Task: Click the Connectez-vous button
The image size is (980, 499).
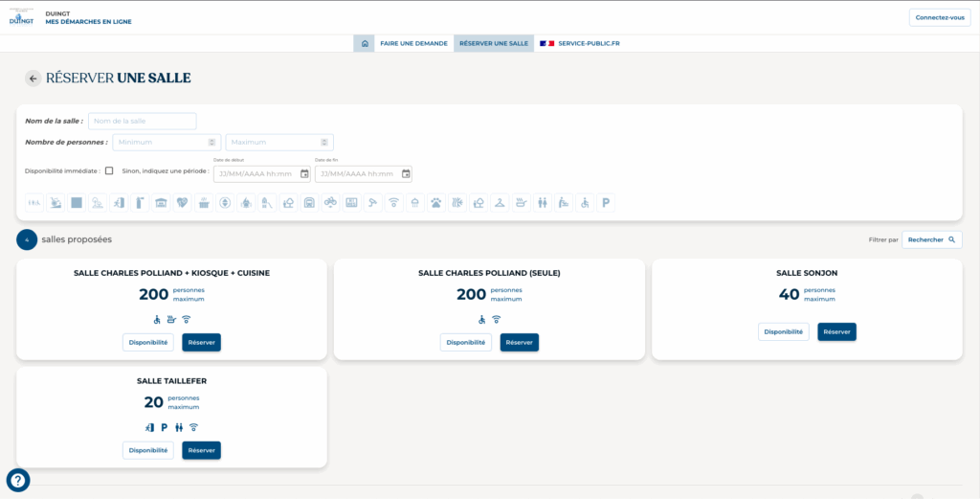Action: 939,18
